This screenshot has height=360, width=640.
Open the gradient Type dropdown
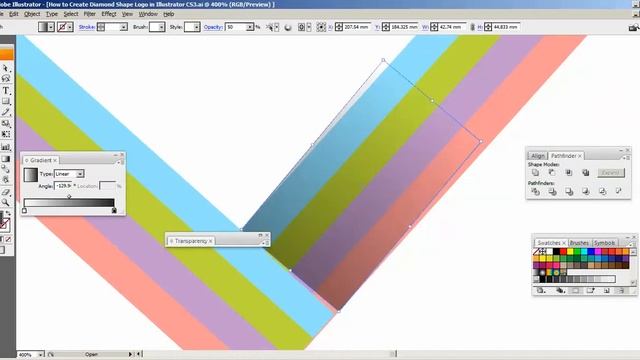pos(80,174)
